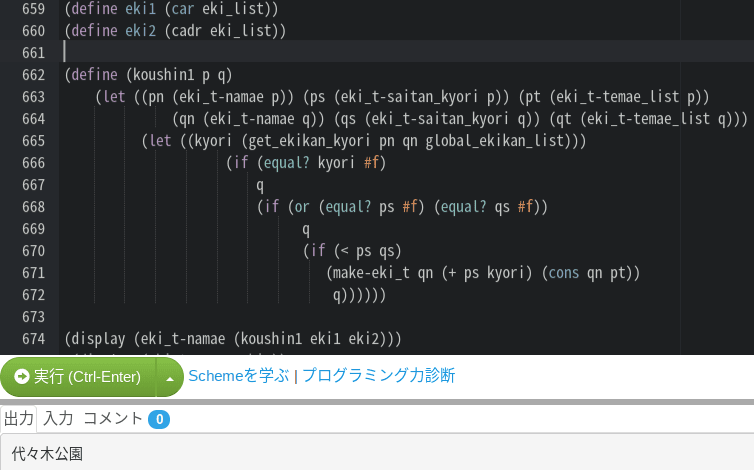The image size is (754, 470).
Task: Click line number 672 in the gutter
Action: (x=33, y=295)
